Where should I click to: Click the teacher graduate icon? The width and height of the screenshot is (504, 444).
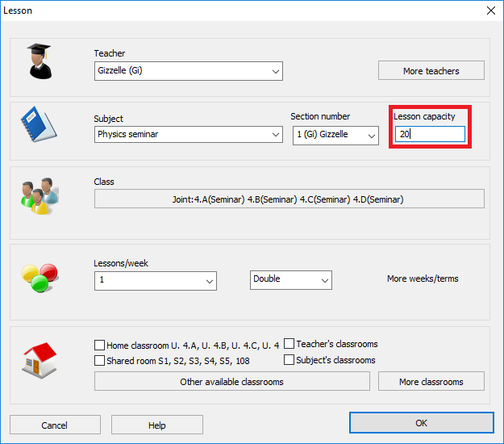39,61
